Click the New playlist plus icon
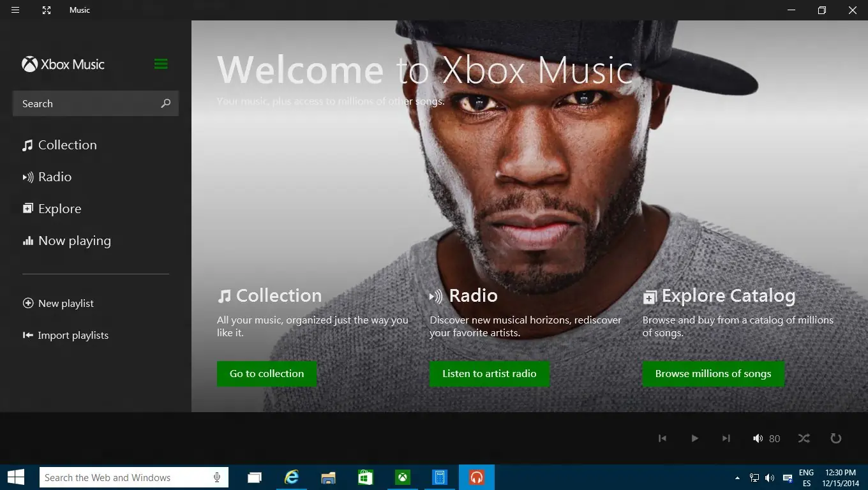The height and width of the screenshot is (490, 868). [28, 303]
